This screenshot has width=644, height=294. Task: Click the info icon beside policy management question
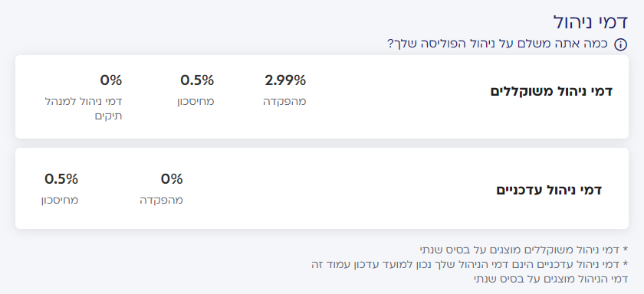(x=620, y=44)
